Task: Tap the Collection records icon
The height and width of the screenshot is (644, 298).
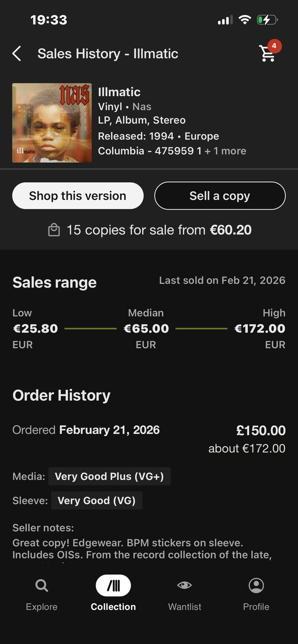Action: tap(113, 585)
